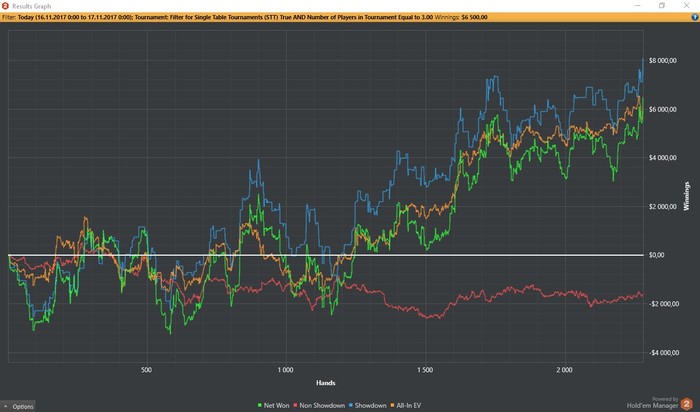Click the $4 000,00 axis label
The height and width of the screenshot is (412, 700).
[662, 158]
